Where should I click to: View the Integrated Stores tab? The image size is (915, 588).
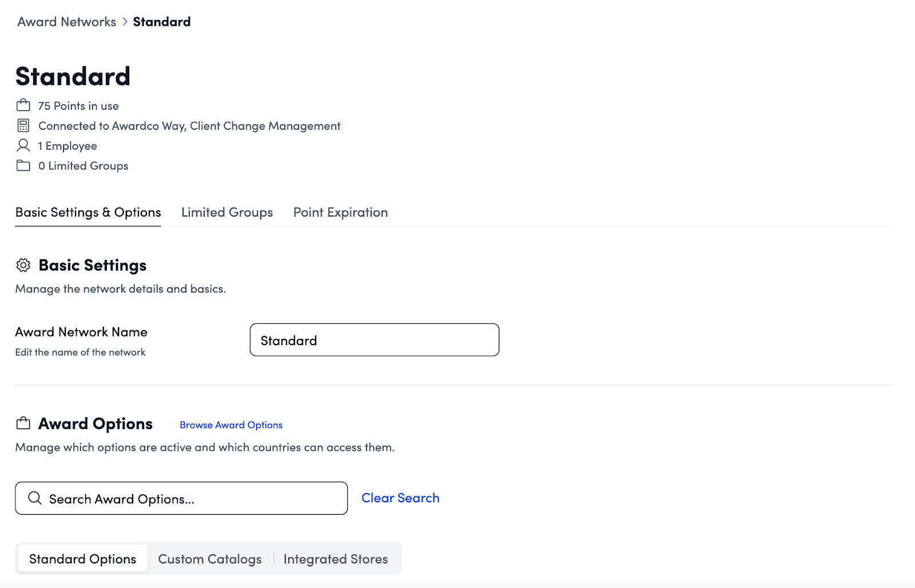pos(336,559)
